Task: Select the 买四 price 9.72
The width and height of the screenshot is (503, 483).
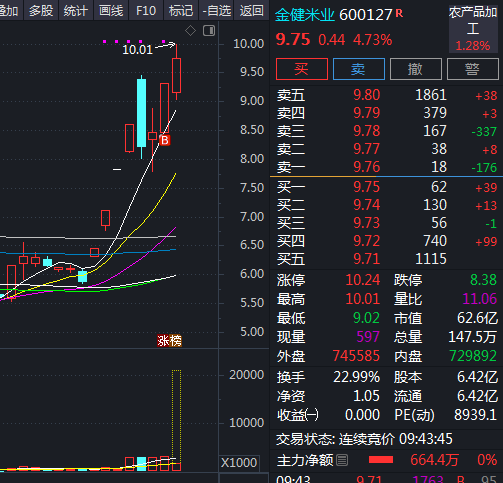Action: [366, 241]
